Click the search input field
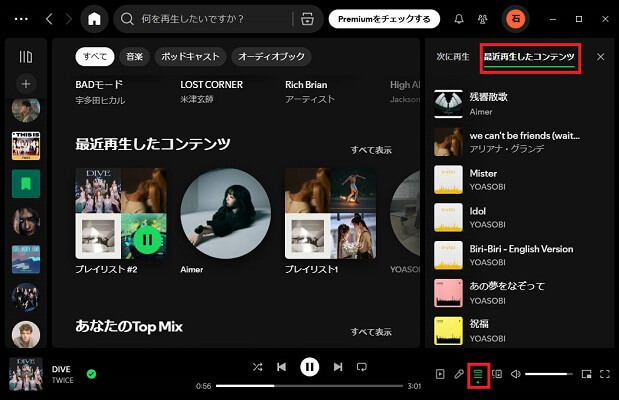619x400 pixels. coord(215,19)
